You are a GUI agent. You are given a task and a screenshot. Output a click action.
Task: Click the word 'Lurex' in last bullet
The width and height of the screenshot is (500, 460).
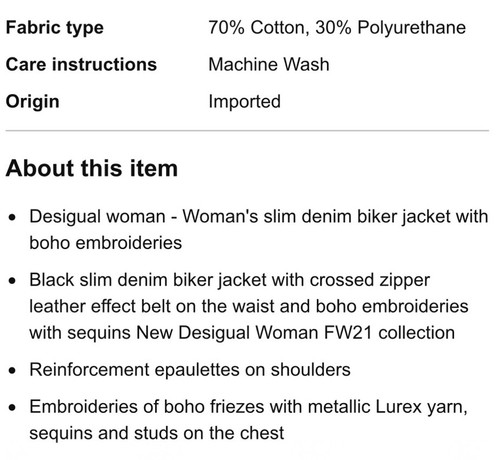(x=399, y=407)
